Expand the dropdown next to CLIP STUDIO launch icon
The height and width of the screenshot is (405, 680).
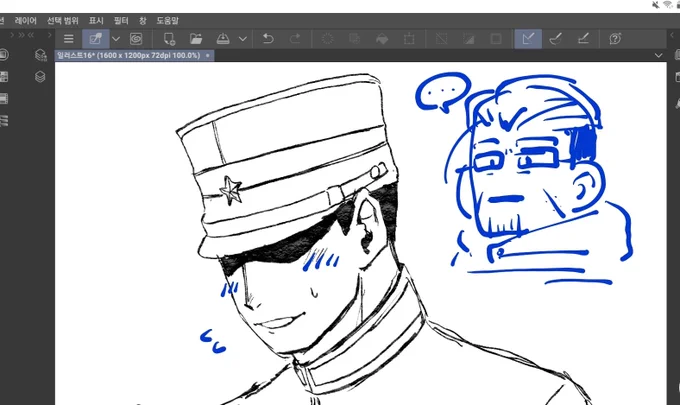click(116, 39)
